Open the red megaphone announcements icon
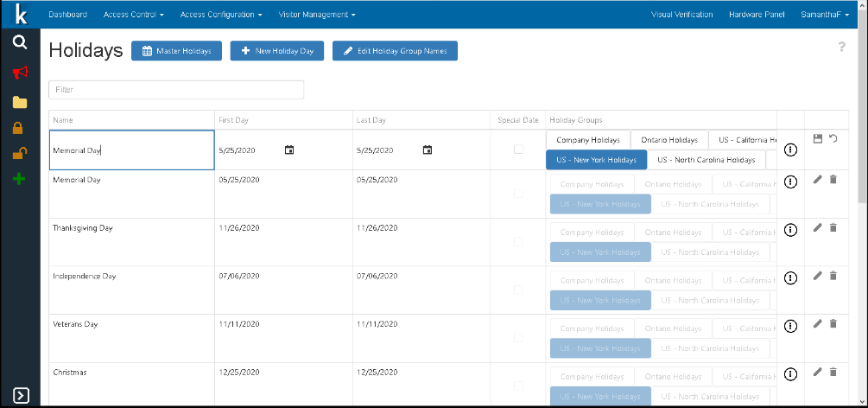 point(20,73)
